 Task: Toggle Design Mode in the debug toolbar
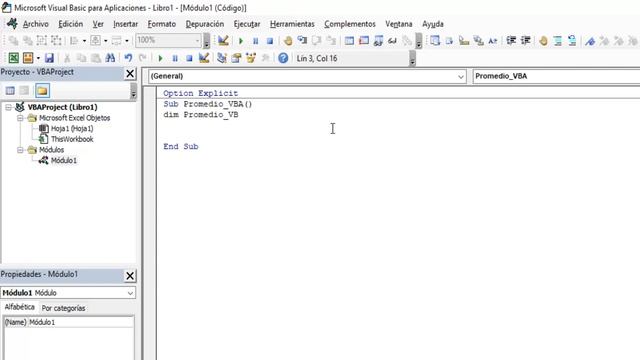[223, 40]
